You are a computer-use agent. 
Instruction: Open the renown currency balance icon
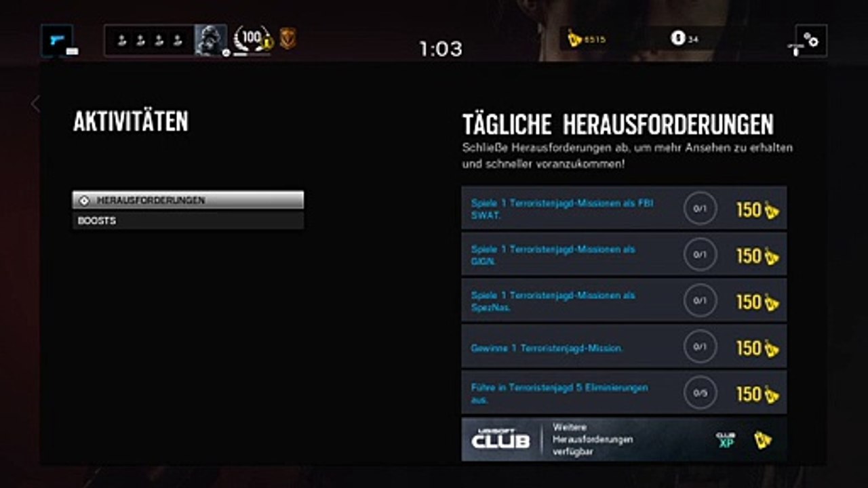click(x=574, y=39)
